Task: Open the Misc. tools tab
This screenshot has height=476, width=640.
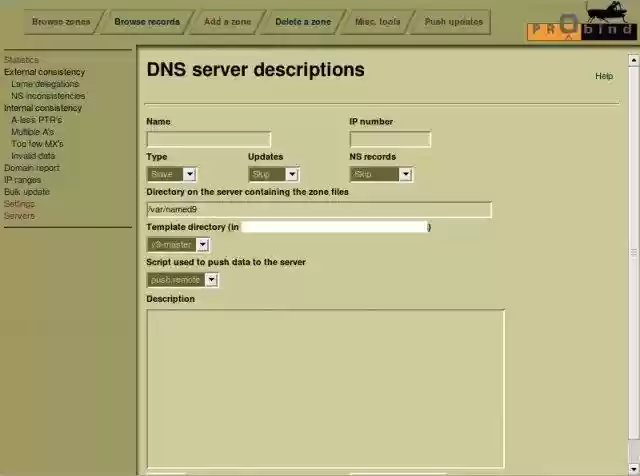Action: pyautogui.click(x=378, y=22)
